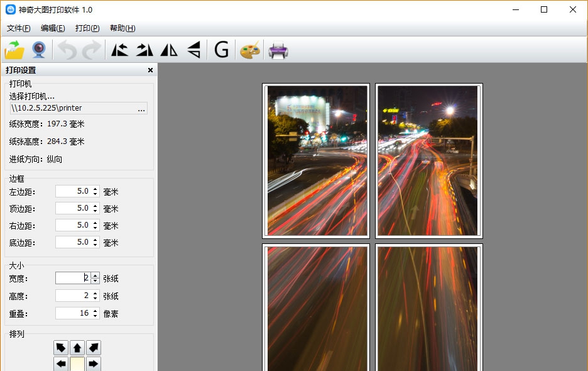588x371 pixels.
Task: Open the 打印(P) menu
Action: pyautogui.click(x=87, y=28)
